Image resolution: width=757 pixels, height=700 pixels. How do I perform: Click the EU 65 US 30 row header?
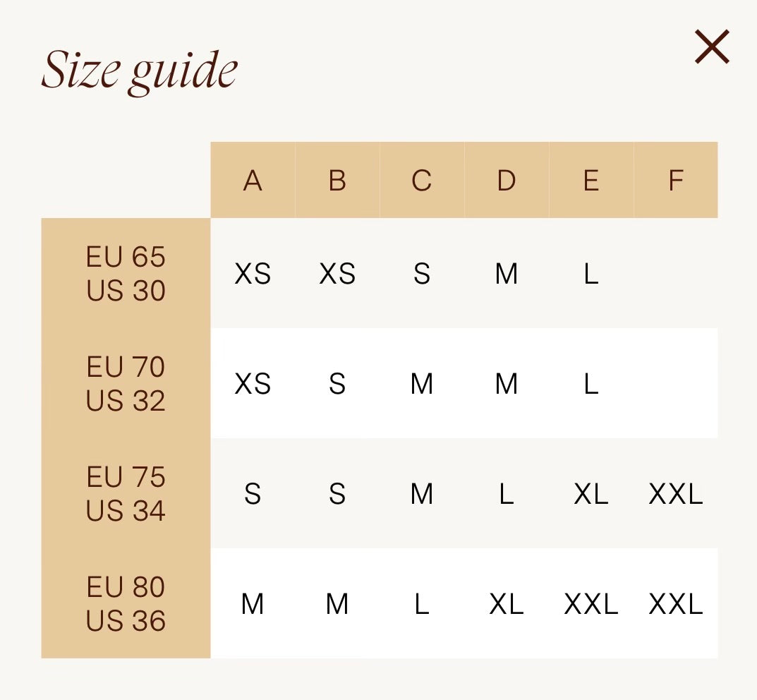pyautogui.click(x=126, y=273)
